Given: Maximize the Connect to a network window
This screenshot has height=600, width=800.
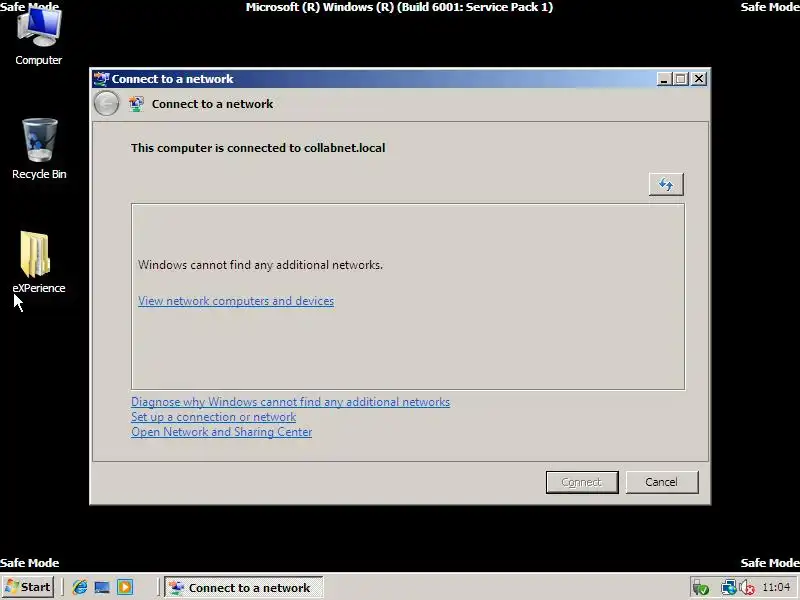Looking at the screenshot, I should tap(681, 79).
